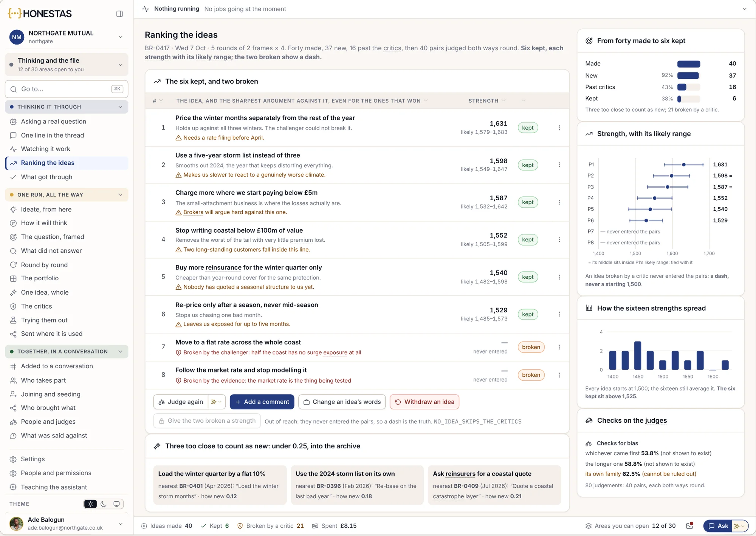Click Change an idea's words
756x536 pixels.
point(342,402)
